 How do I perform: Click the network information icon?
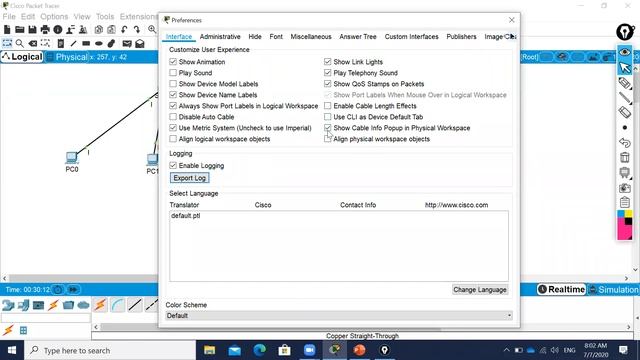[58, 29]
